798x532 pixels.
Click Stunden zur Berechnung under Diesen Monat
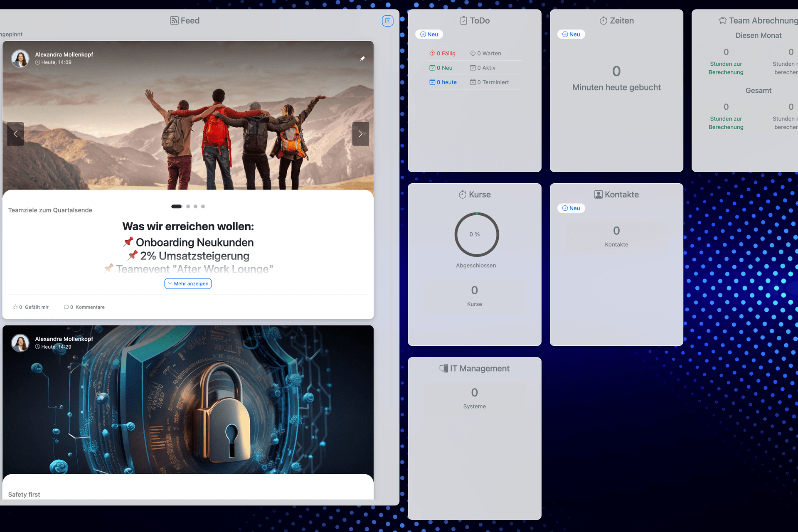[x=726, y=68]
